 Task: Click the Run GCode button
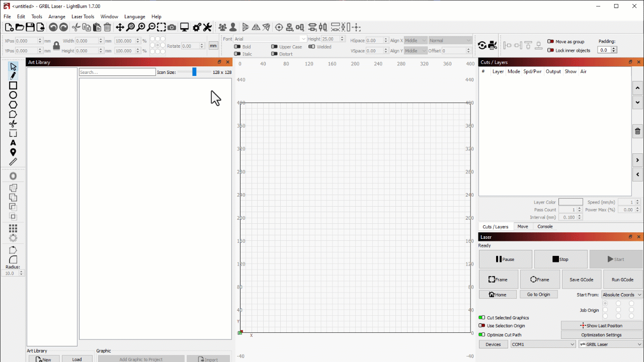[x=622, y=279]
